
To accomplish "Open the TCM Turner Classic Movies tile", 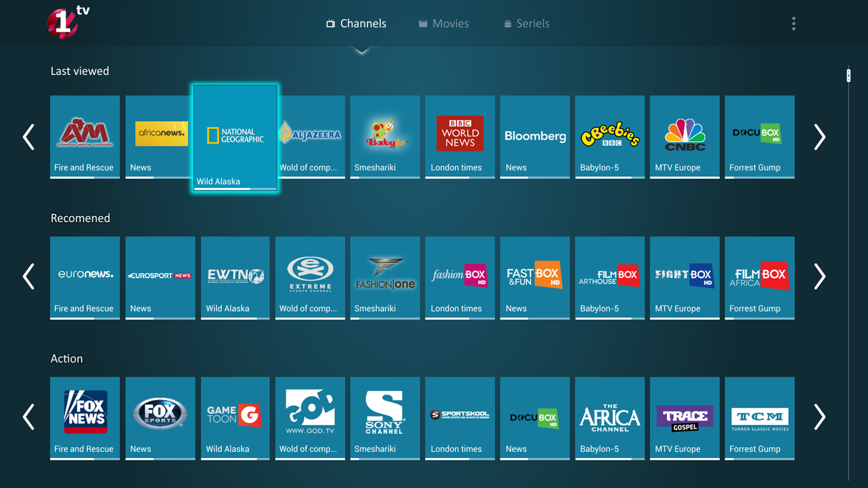I will (x=760, y=418).
